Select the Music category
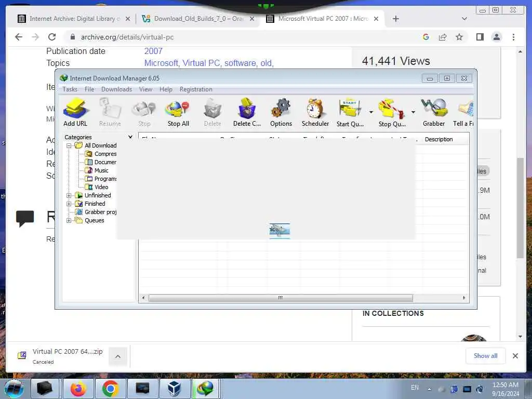Viewport: 532px width, 399px height. point(97,170)
